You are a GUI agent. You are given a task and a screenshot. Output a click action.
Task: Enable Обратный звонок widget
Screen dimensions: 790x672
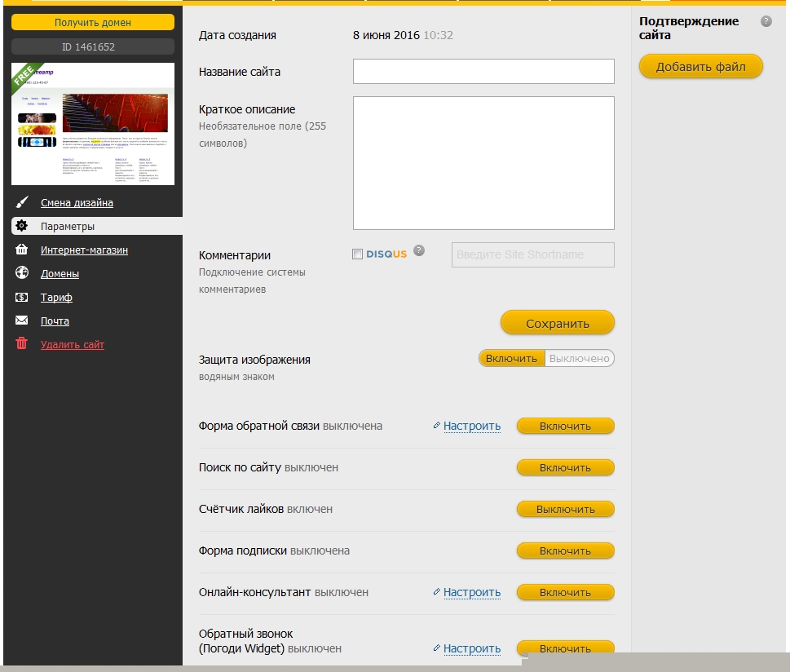(x=565, y=648)
